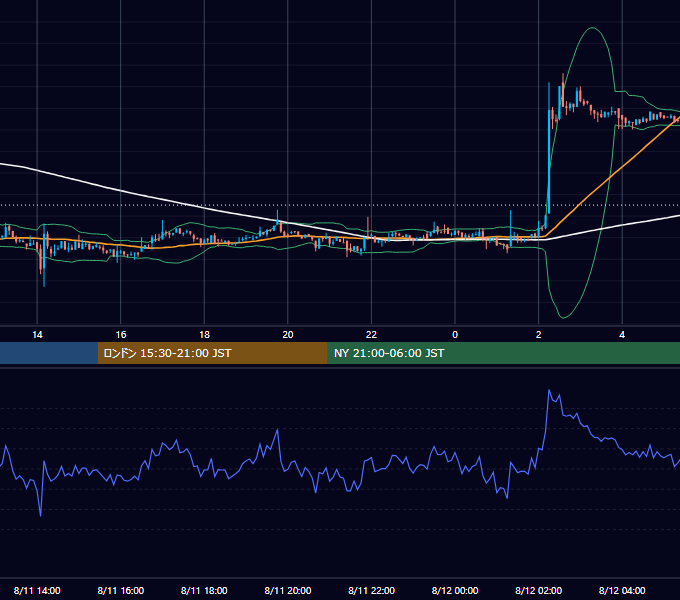The image size is (680, 600).
Task: Click the long lower-wick candle near hour 14
Action: (x=44, y=256)
